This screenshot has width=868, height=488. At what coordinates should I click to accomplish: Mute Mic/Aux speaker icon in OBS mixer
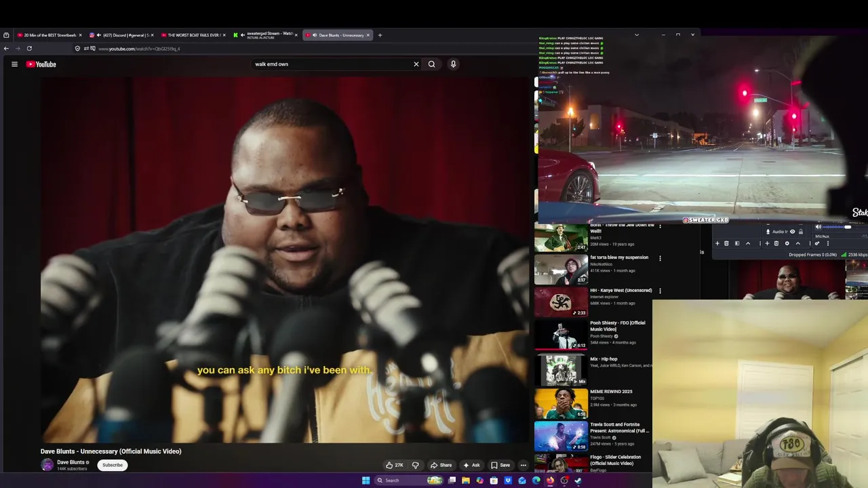(x=818, y=226)
